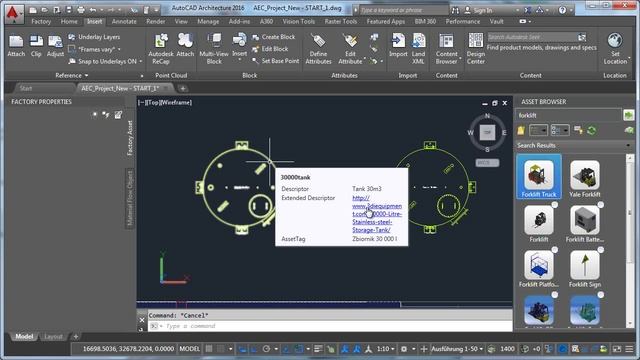This screenshot has height=360, width=640.
Task: Click the green Asset Browser search button
Action: 628,115
